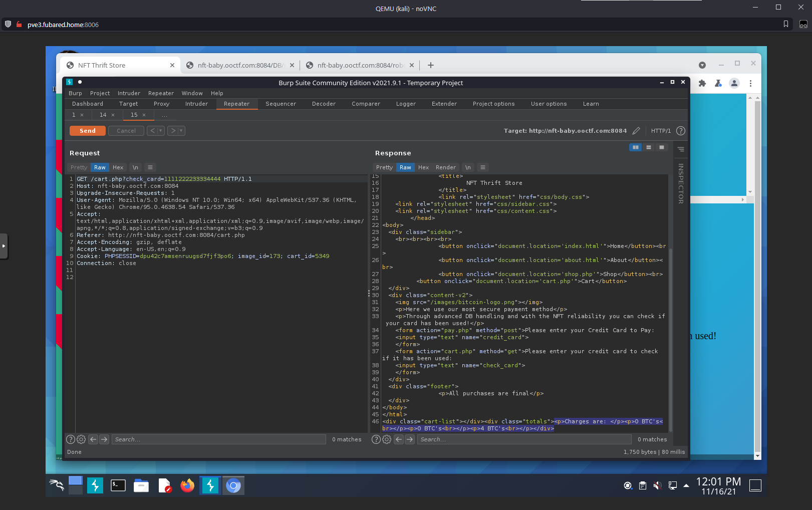Viewport: 812px width, 510px height.
Task: Switch to Chromium window in taskbar
Action: (233, 485)
